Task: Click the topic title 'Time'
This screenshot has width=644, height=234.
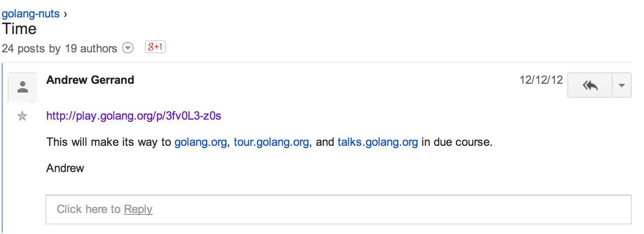Action: point(19,29)
